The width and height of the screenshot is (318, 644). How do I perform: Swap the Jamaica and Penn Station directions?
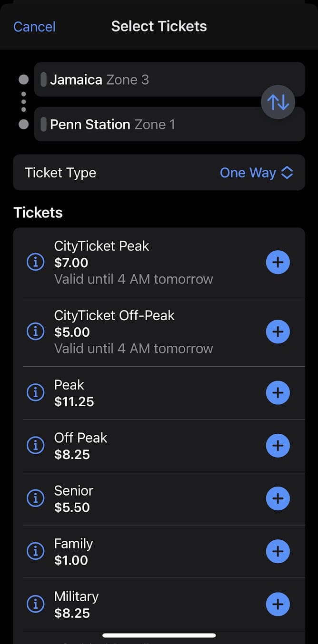click(278, 102)
